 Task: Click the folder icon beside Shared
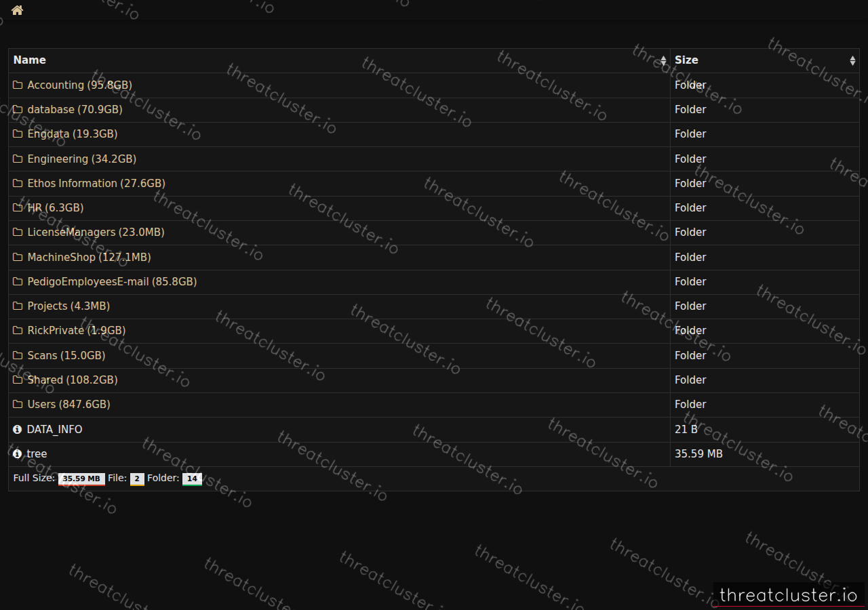pyautogui.click(x=18, y=380)
